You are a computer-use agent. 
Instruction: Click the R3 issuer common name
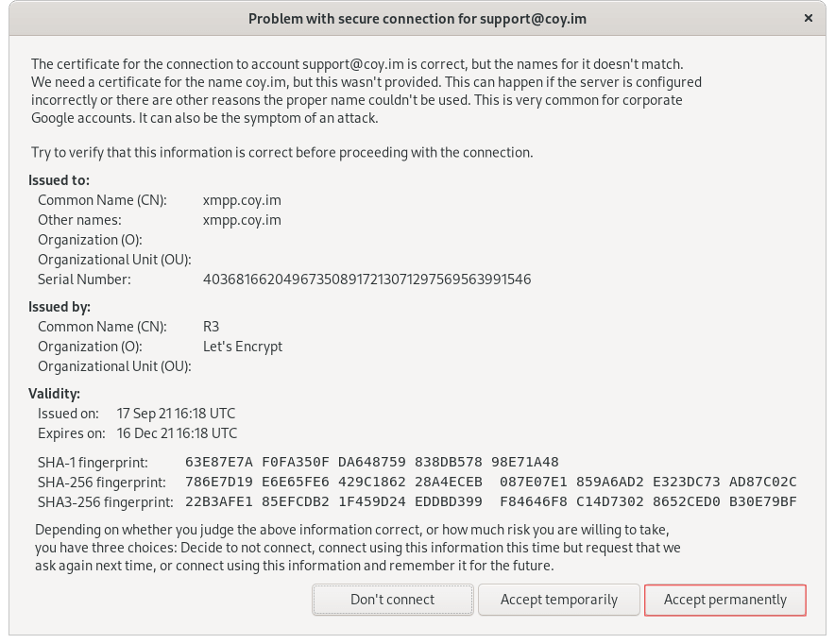coord(212,327)
